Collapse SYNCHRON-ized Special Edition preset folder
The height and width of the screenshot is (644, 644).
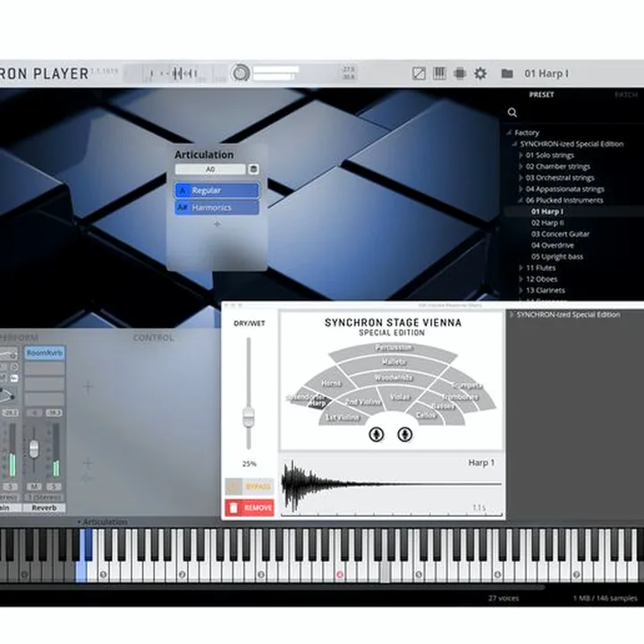(514, 144)
